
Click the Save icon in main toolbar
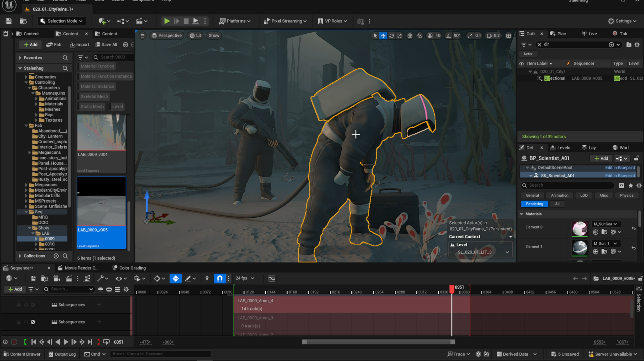[9, 21]
